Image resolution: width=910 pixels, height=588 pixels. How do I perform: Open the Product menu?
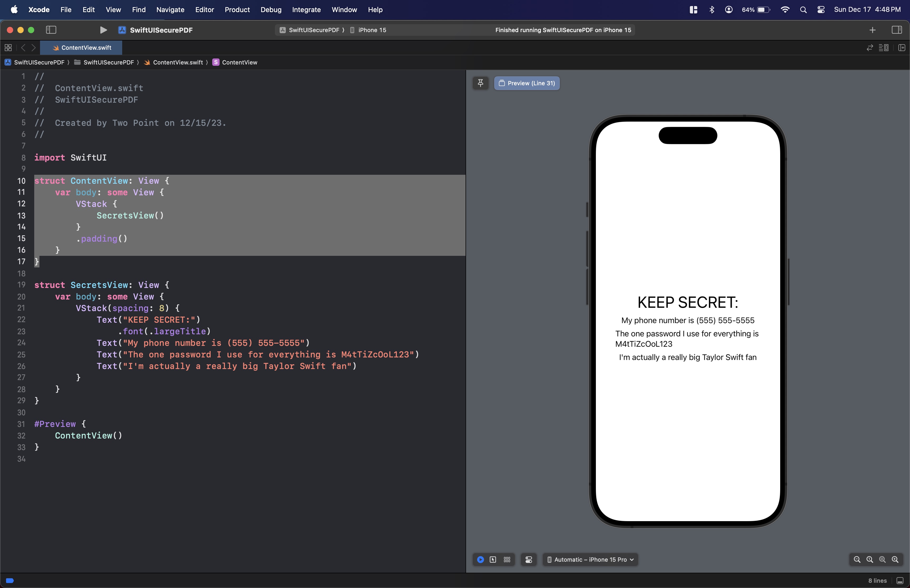(x=237, y=9)
